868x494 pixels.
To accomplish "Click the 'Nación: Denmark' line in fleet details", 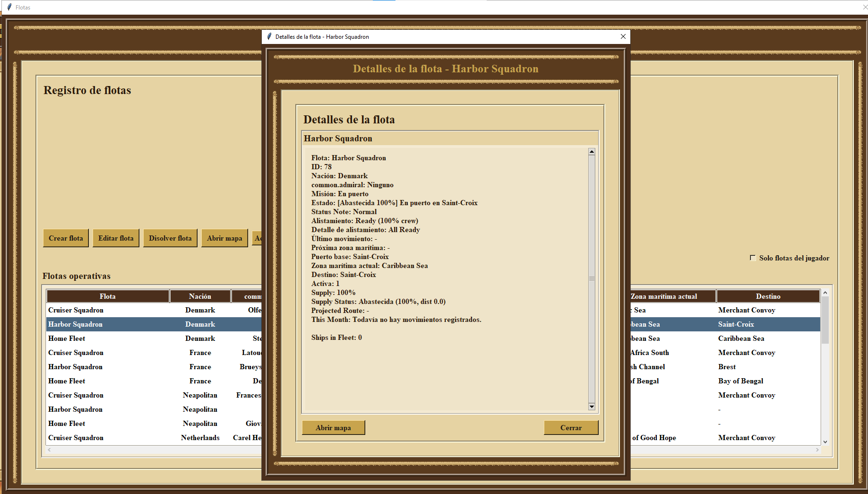I will 339,176.
